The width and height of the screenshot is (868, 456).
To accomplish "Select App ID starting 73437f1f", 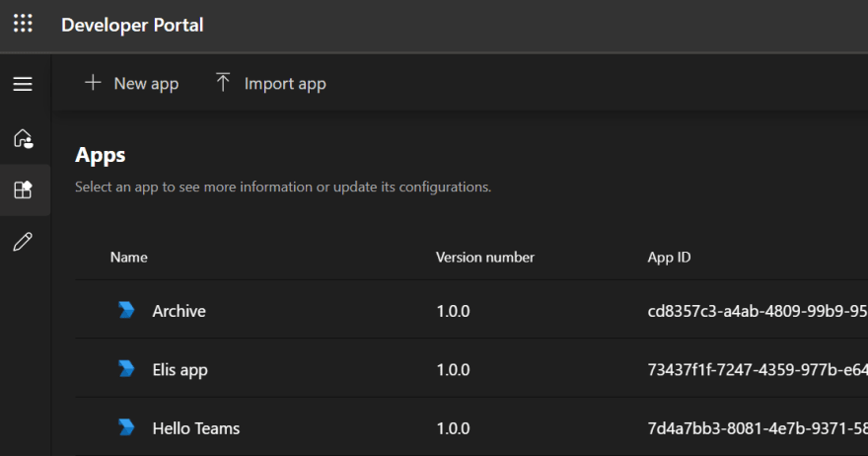I will tap(758, 369).
